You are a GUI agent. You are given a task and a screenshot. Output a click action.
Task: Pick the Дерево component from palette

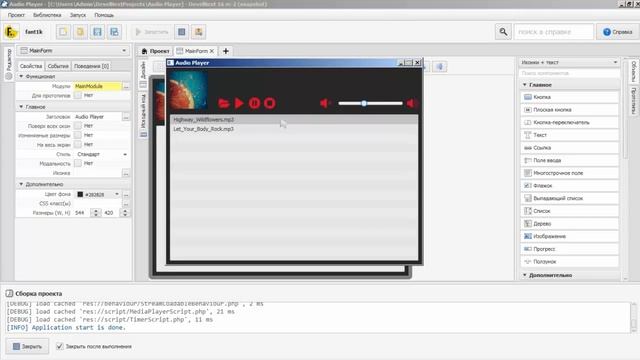pyautogui.click(x=569, y=224)
